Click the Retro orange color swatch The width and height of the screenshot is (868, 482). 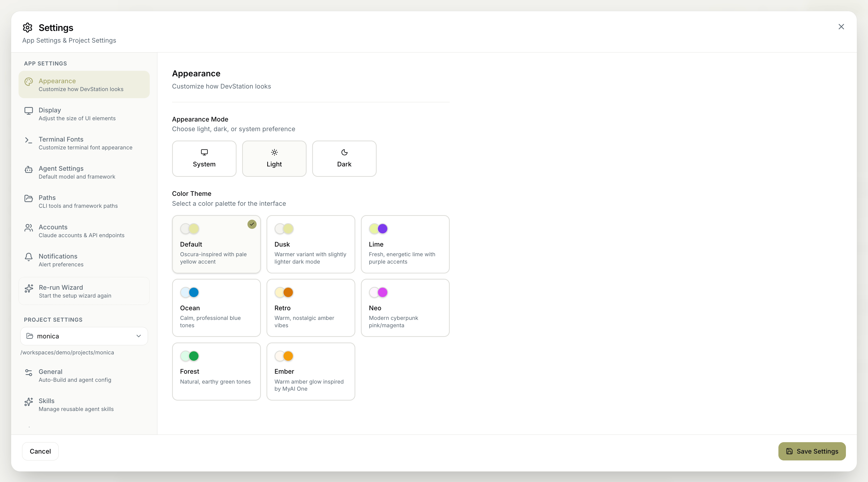pos(288,292)
